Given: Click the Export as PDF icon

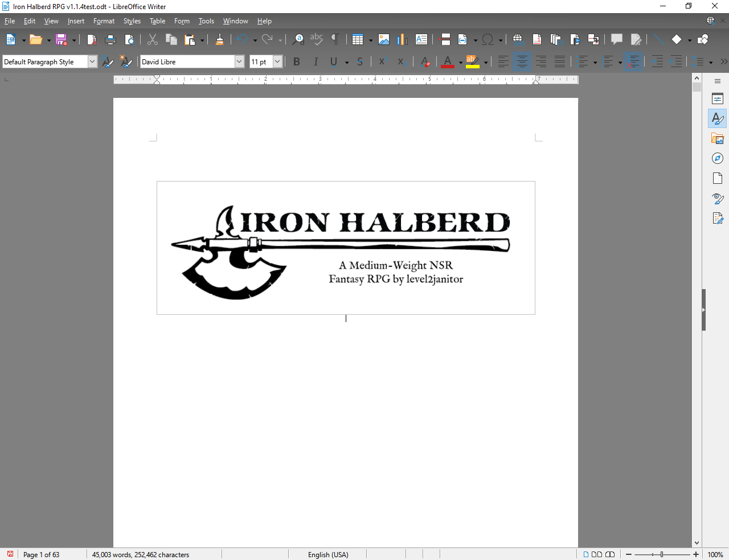Looking at the screenshot, I should point(92,39).
